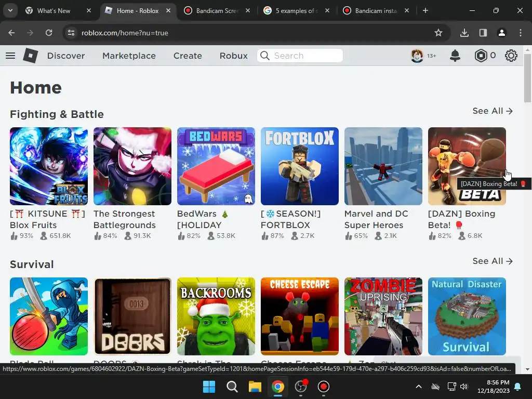Open the Zombie Uprising game thumbnail
532x399 pixels.
point(383,316)
